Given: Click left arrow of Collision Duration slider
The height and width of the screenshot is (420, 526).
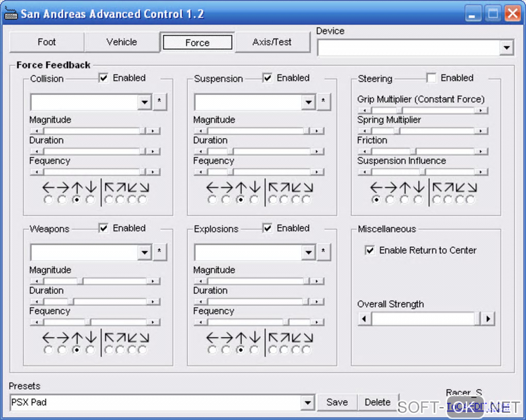Looking at the screenshot, I should pyautogui.click(x=37, y=151).
